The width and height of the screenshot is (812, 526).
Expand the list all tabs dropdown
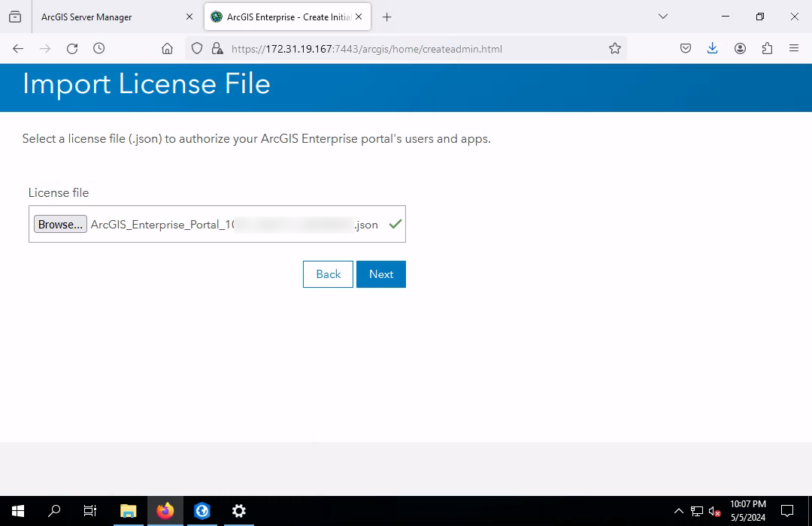point(662,17)
